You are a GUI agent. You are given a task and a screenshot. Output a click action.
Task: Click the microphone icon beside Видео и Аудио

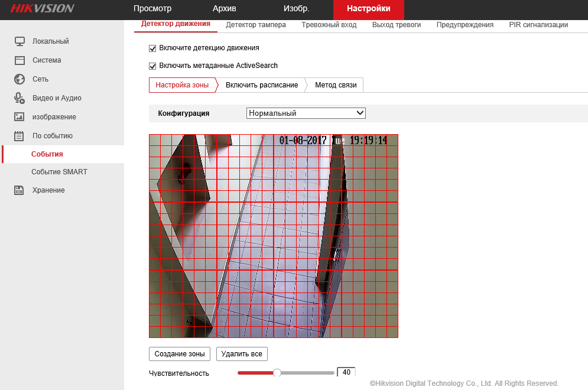click(x=20, y=98)
